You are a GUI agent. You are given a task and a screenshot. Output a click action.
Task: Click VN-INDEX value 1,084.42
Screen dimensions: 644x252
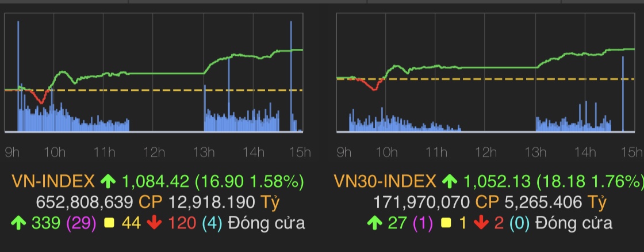click(x=156, y=181)
